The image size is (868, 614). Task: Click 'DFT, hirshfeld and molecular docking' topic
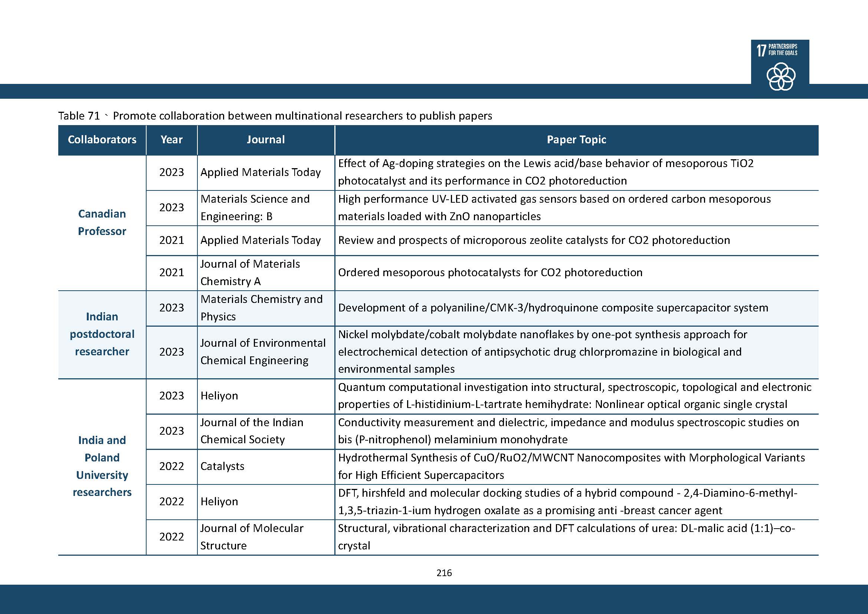tap(577, 502)
